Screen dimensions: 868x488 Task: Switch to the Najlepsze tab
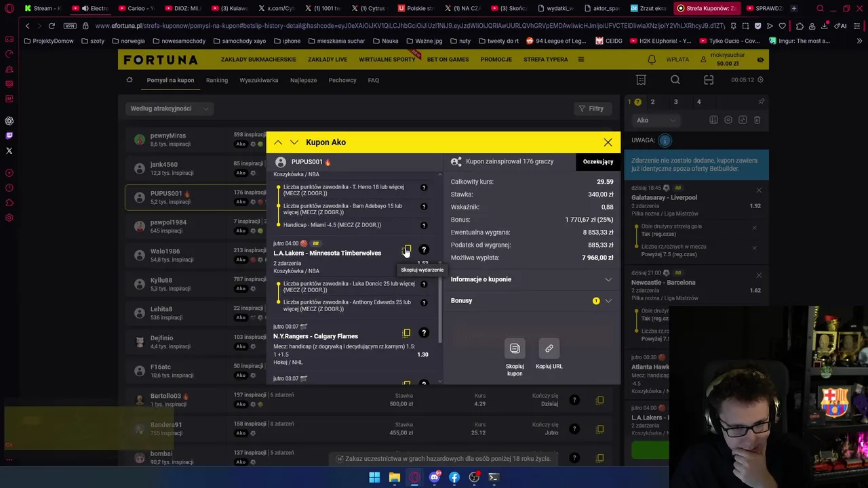point(303,80)
